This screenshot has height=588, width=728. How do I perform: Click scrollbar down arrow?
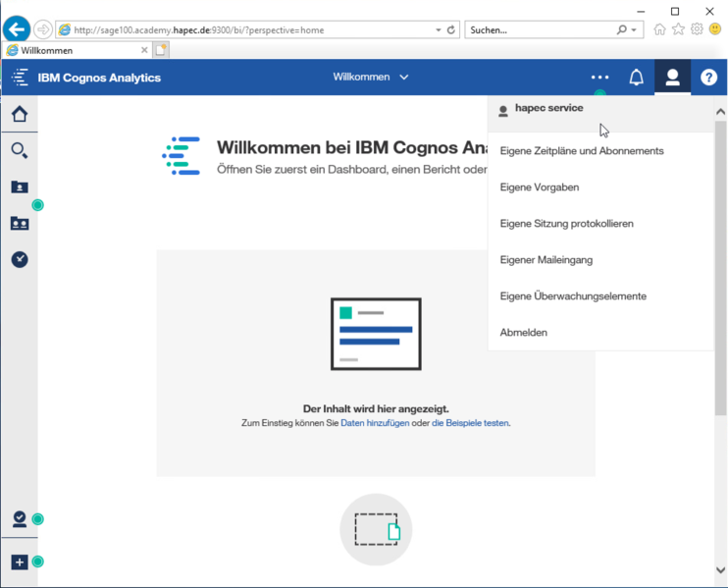pos(720,569)
